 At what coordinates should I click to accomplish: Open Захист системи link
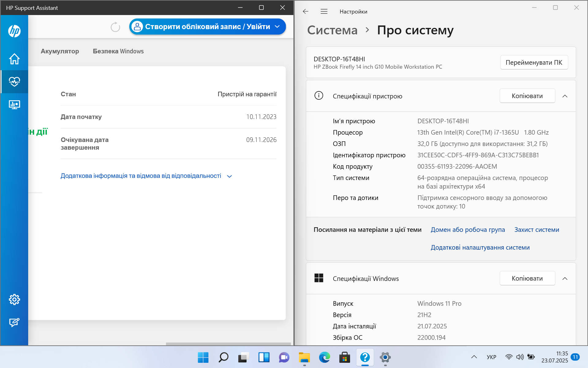537,230
